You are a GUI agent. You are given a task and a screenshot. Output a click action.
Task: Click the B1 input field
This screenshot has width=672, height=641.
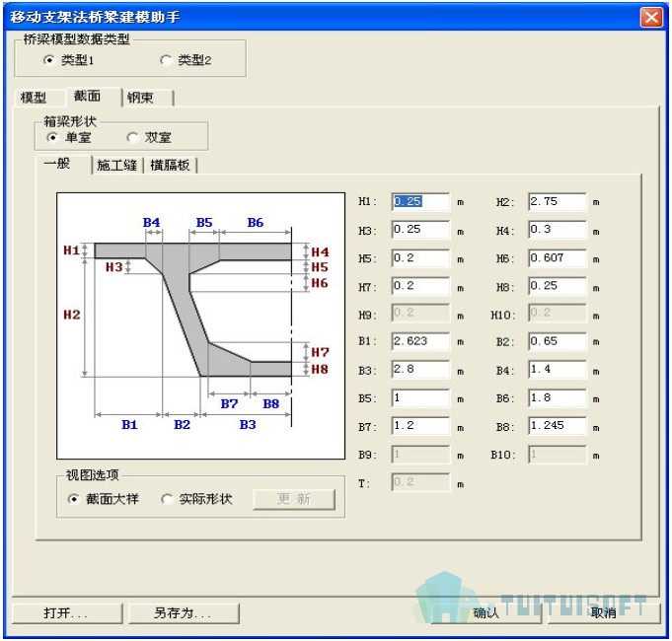(x=420, y=341)
